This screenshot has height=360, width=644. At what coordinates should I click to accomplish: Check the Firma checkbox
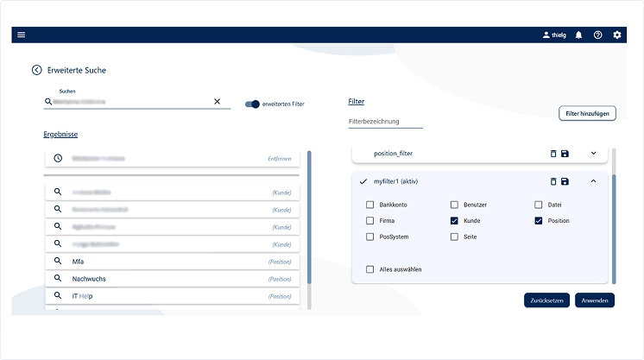[x=370, y=221]
